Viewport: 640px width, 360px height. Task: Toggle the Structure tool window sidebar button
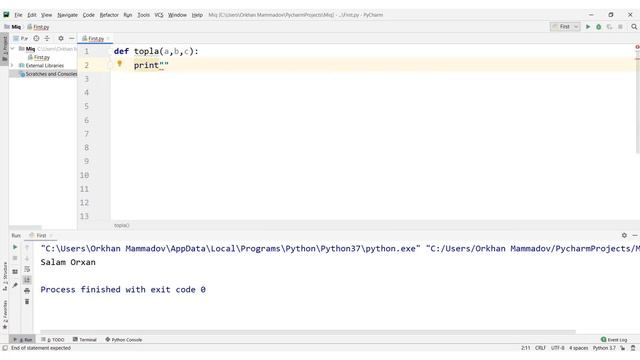4,276
